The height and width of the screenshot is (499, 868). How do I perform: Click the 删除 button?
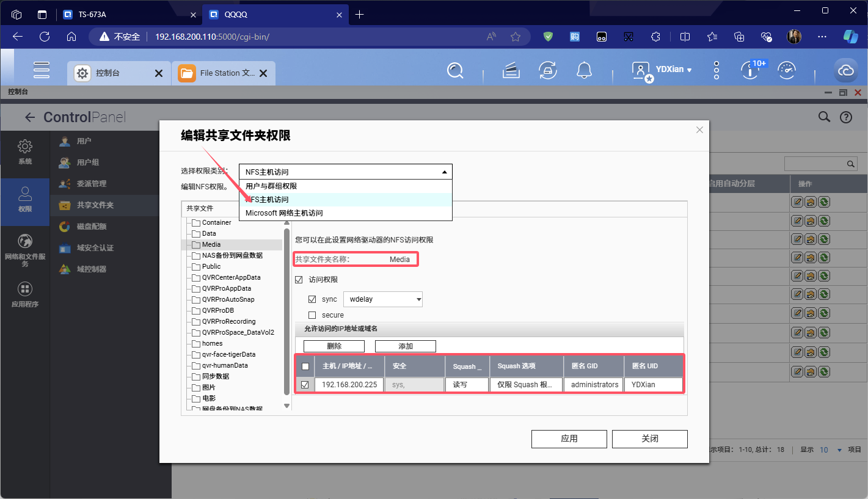[334, 346]
